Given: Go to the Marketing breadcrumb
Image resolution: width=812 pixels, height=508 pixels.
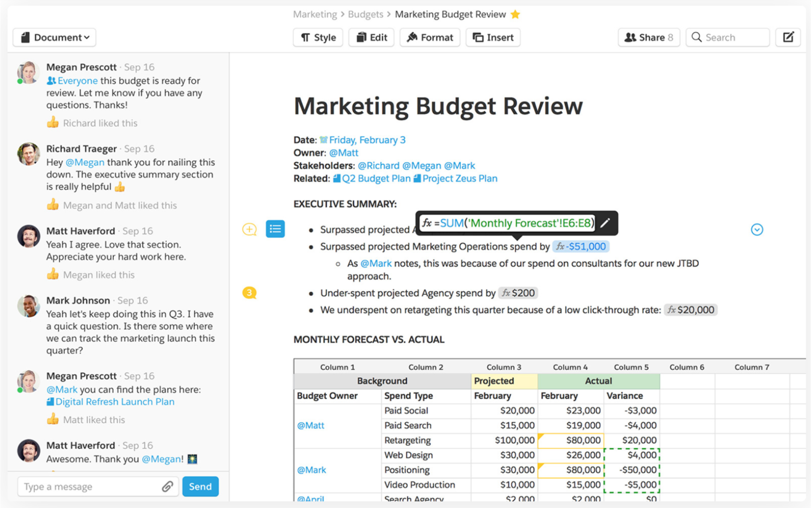Looking at the screenshot, I should pos(315,14).
